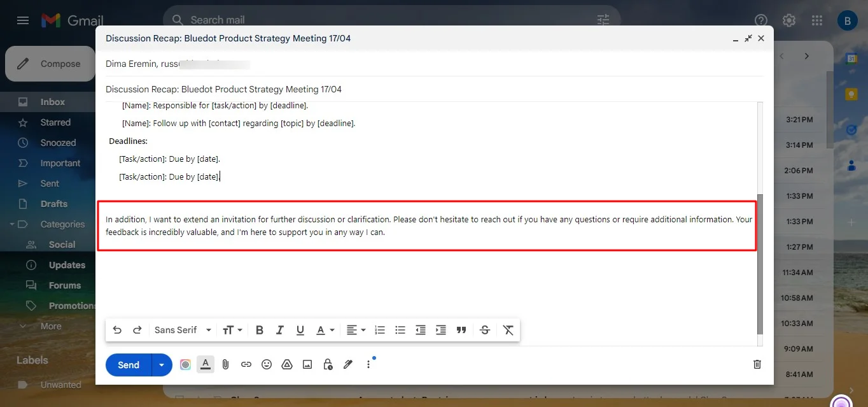Open the send options dropdown arrow
This screenshot has height=407, width=868.
(162, 364)
